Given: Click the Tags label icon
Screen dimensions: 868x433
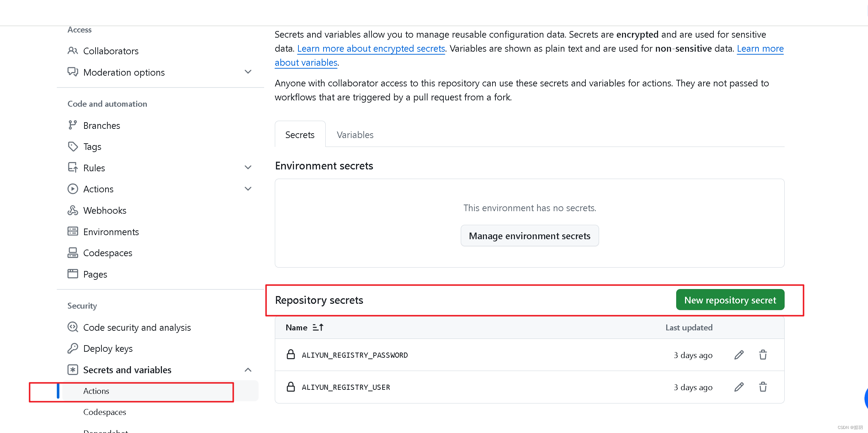Looking at the screenshot, I should (73, 147).
